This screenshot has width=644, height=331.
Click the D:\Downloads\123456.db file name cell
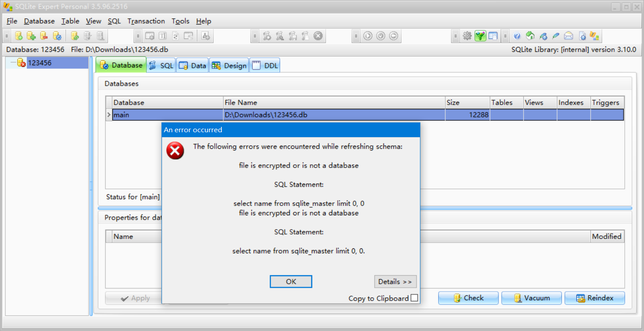coord(334,115)
